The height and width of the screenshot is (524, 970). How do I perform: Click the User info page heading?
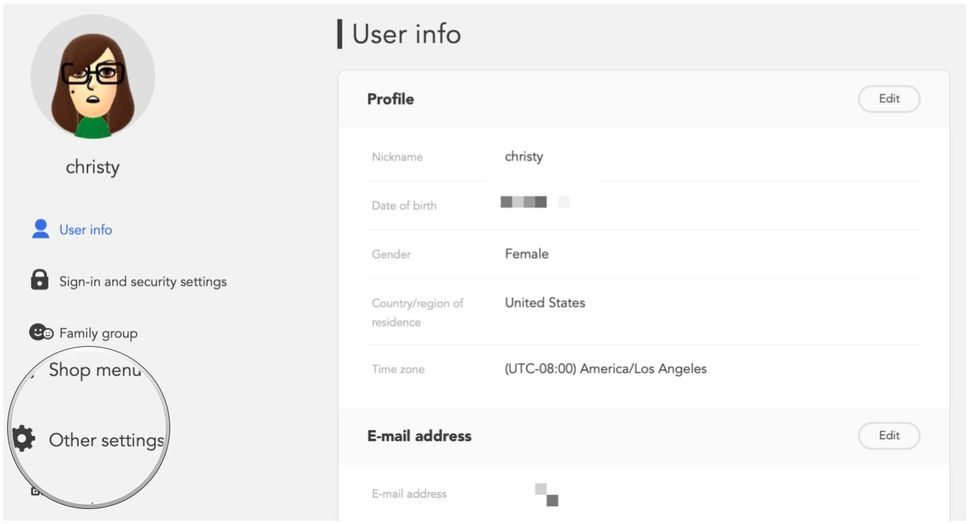406,34
